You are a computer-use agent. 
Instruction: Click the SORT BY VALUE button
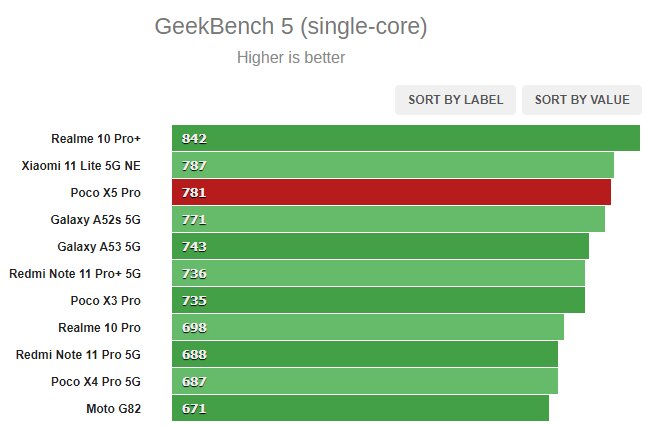coord(582,100)
